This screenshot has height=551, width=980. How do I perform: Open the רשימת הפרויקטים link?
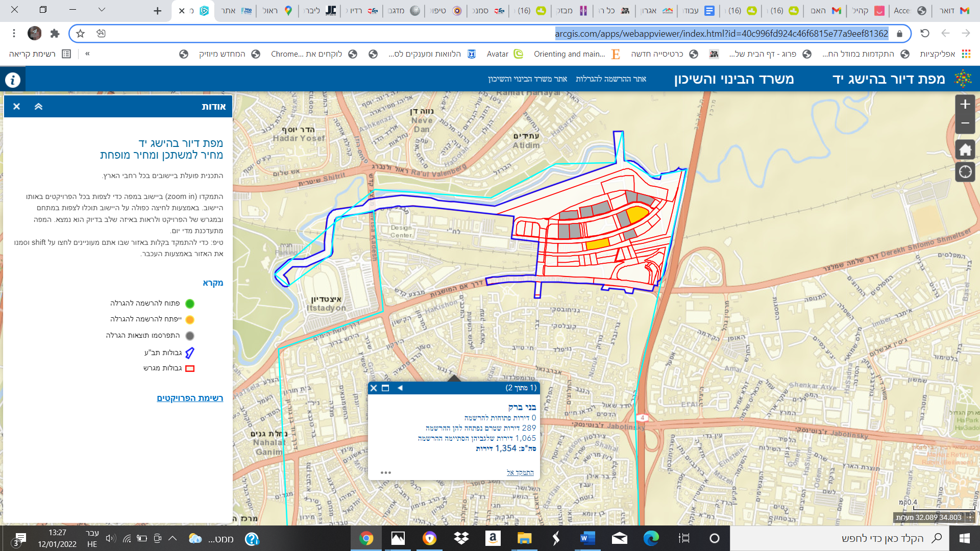coord(190,398)
